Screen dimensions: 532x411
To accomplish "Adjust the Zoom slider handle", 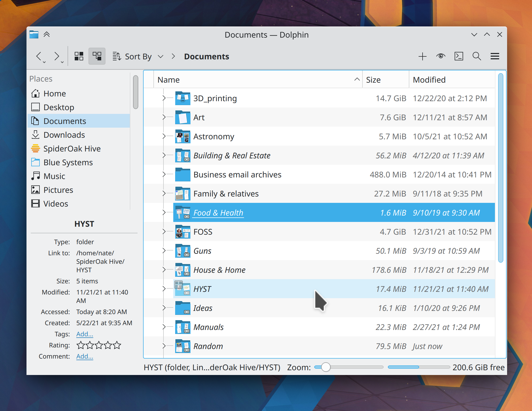I will (x=326, y=367).
